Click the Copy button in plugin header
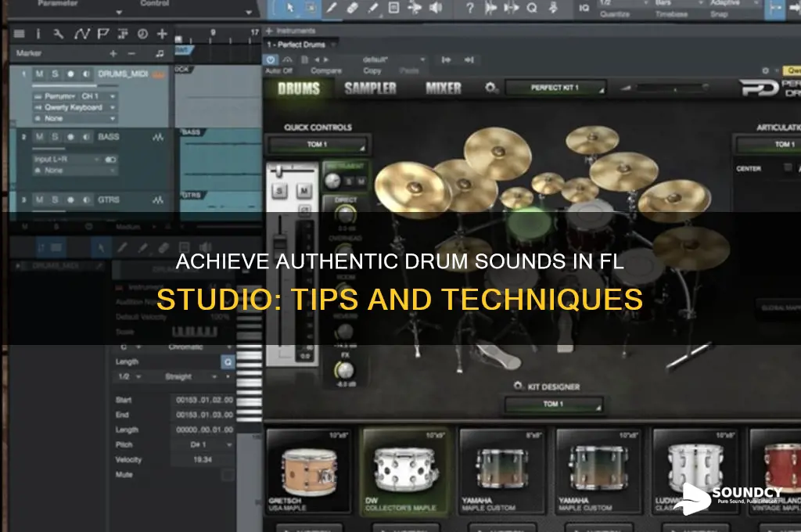801x532 pixels. [372, 71]
